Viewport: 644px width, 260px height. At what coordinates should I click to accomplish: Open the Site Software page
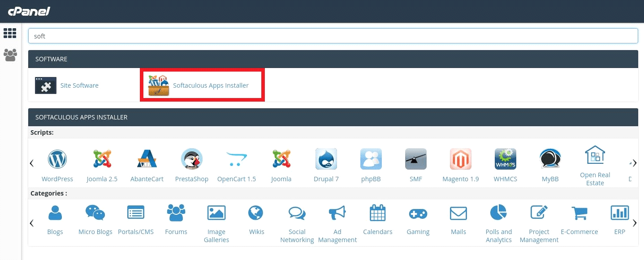79,85
